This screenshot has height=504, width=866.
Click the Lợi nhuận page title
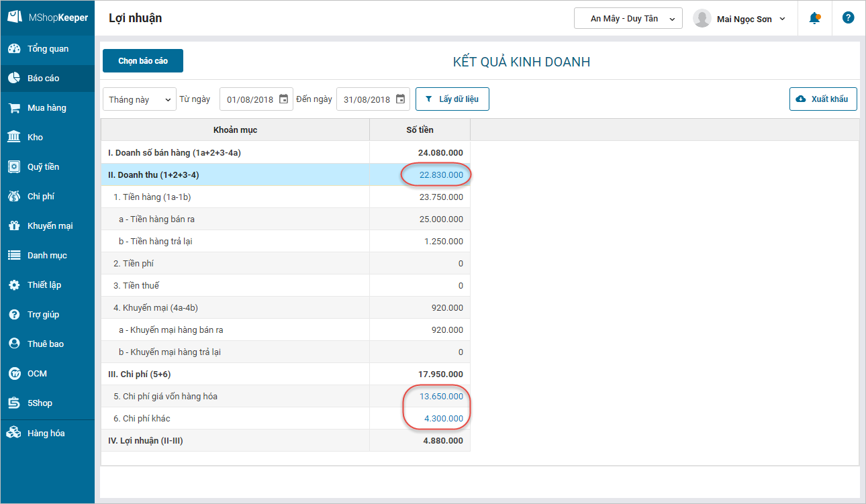(x=136, y=18)
